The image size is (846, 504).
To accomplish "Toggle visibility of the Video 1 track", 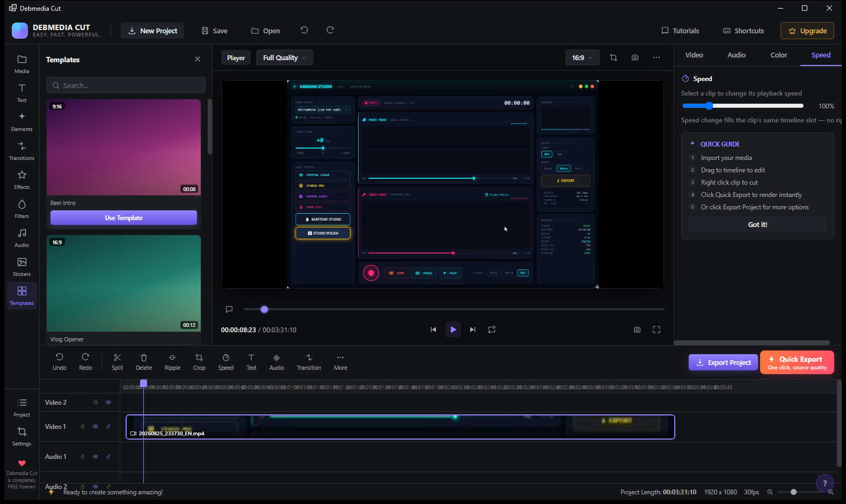I will [96, 427].
